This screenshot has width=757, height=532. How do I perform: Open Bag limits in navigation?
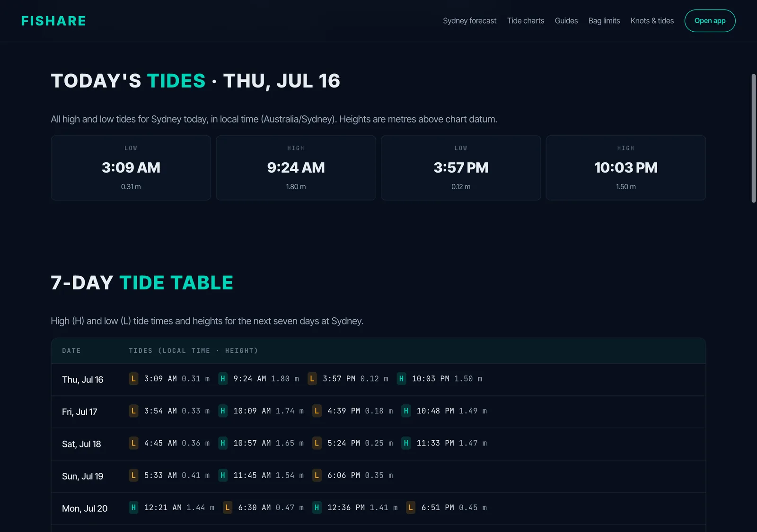(x=604, y=21)
